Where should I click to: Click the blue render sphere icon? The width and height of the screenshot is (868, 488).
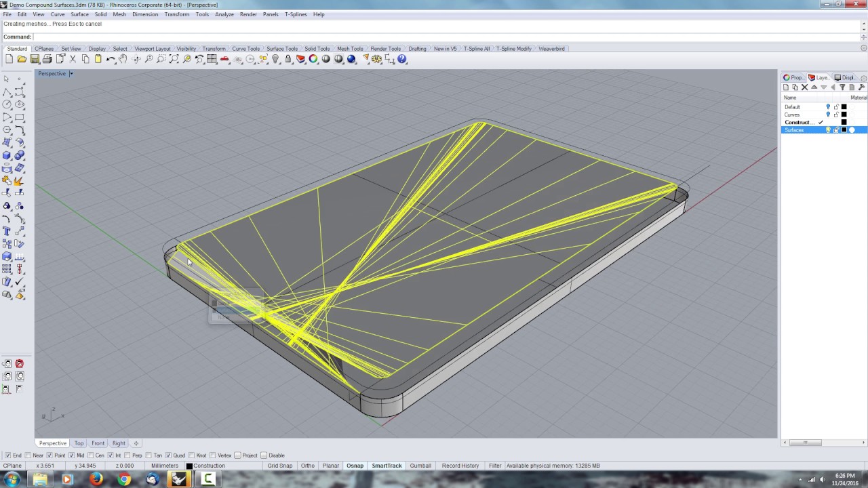click(351, 60)
